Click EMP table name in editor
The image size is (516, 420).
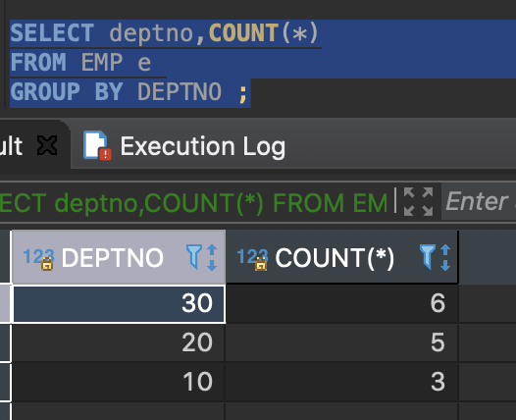(102, 62)
